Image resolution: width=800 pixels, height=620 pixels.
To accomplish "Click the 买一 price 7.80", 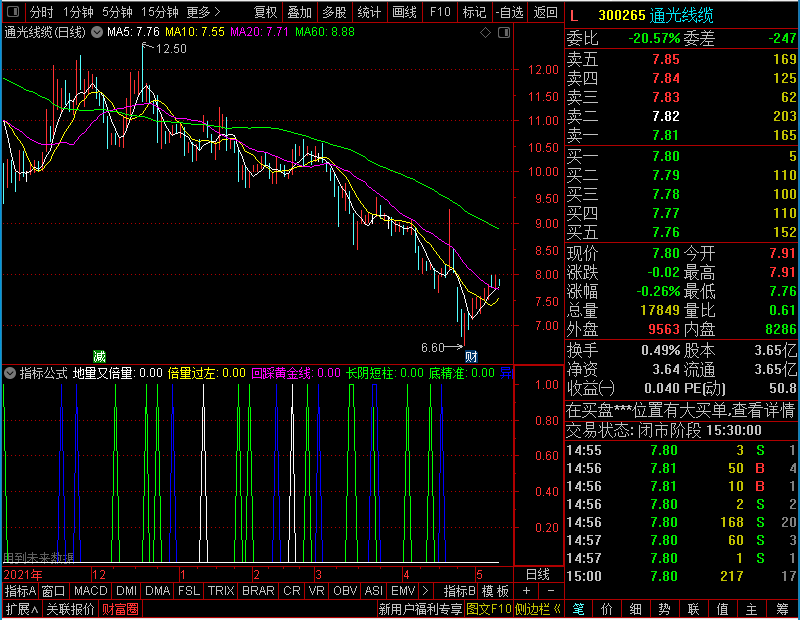I will tap(666, 156).
